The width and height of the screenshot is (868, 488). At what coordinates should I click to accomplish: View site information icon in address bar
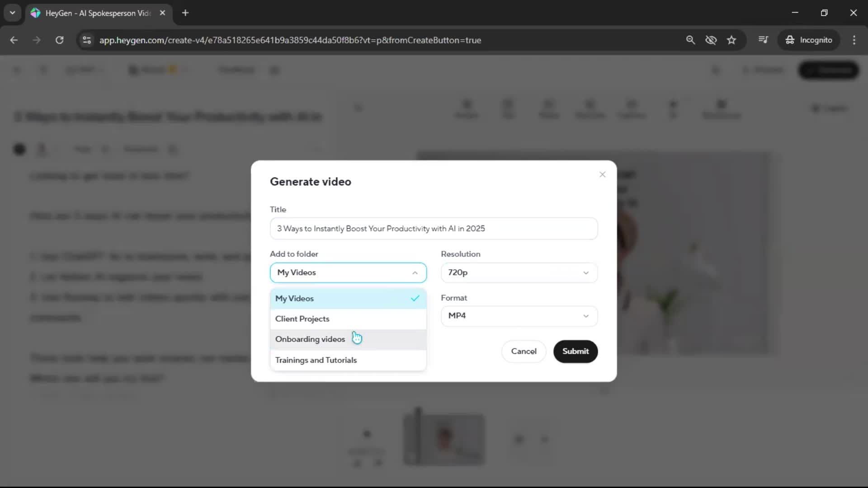[87, 40]
